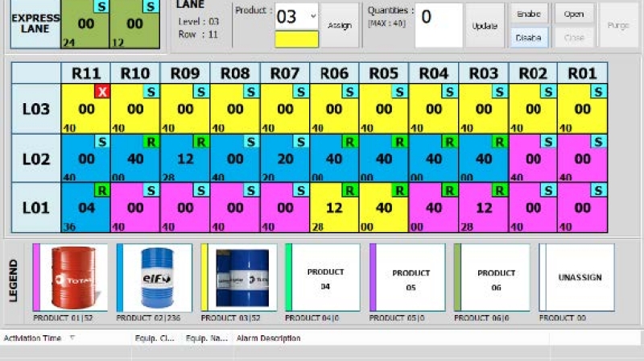The width and height of the screenshot is (644, 361).
Task: Click the red X marker on cell L03 R11
Action: coord(102,92)
